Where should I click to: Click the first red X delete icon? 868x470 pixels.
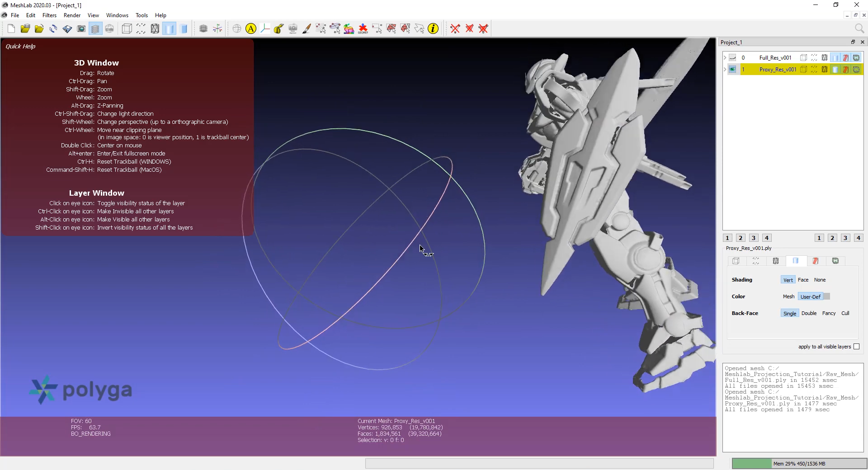click(x=455, y=29)
